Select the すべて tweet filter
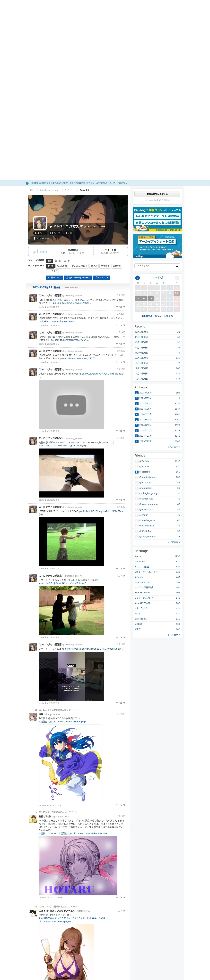The image size is (210, 980). click(51, 266)
